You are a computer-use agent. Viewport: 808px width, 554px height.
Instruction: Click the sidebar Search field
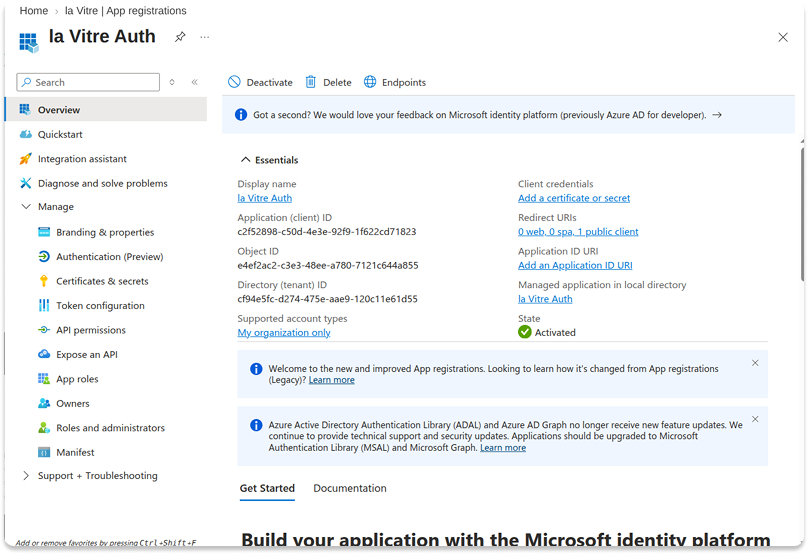coord(88,82)
